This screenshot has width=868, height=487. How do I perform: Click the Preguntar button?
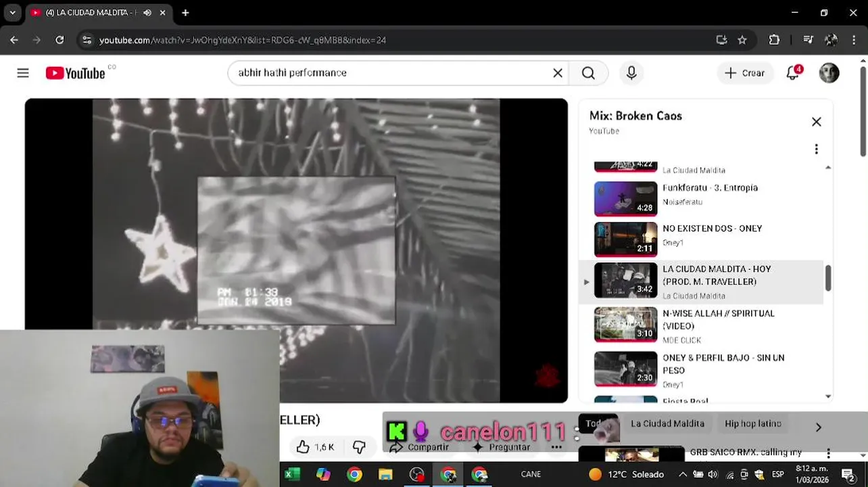(x=501, y=447)
